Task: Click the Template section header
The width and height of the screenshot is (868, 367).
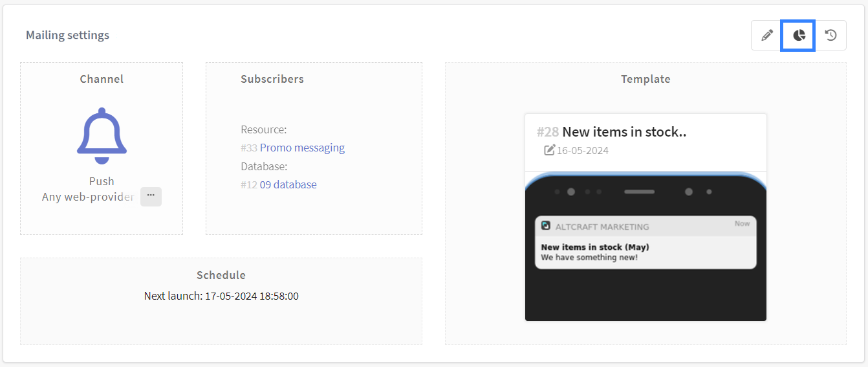Action: [646, 79]
